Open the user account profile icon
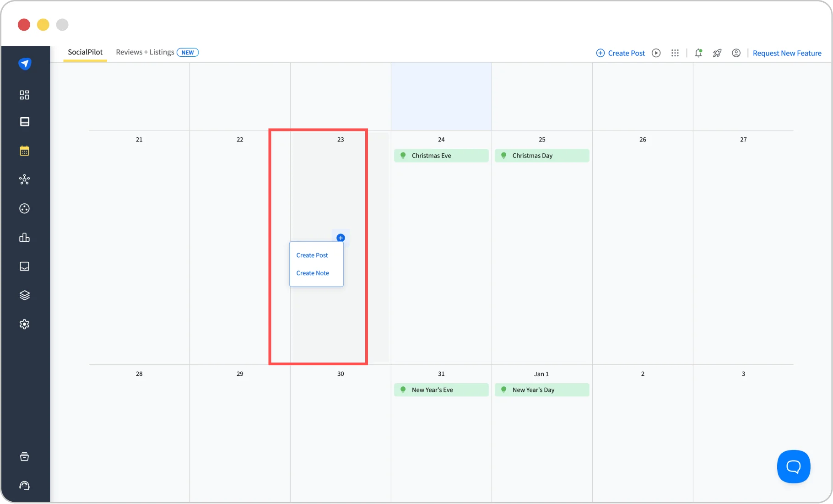This screenshot has height=504, width=833. click(x=736, y=53)
